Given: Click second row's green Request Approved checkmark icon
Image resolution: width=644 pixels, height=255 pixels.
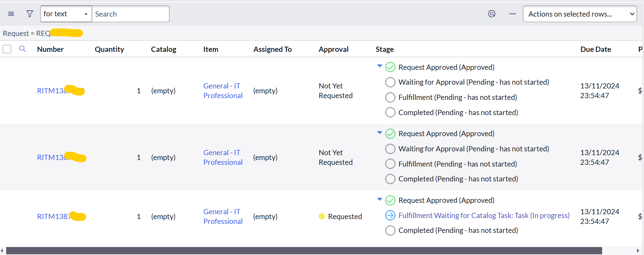Looking at the screenshot, I should click(x=390, y=134).
